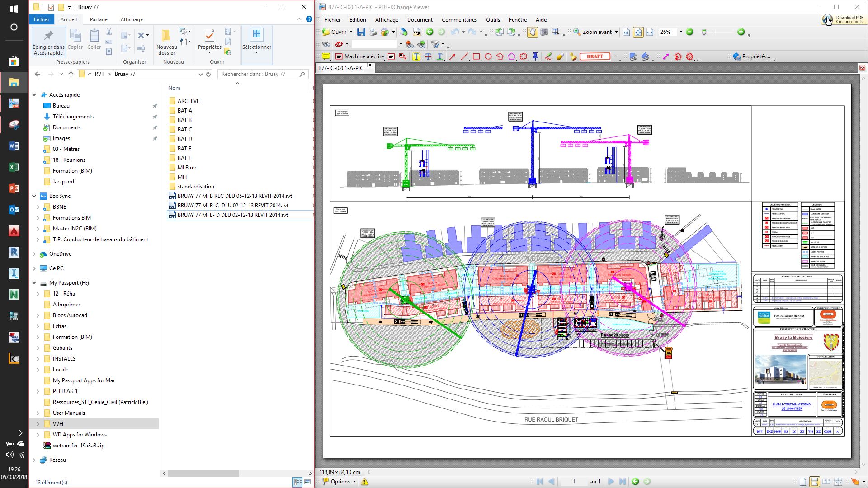Select the Snapshot camera tool
868x488 pixels.
[544, 32]
